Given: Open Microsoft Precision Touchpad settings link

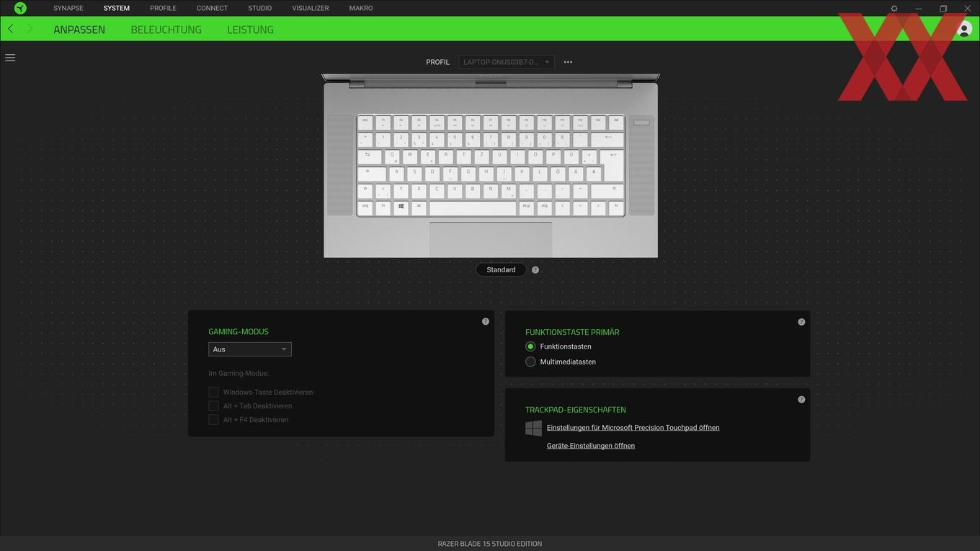Looking at the screenshot, I should point(633,427).
